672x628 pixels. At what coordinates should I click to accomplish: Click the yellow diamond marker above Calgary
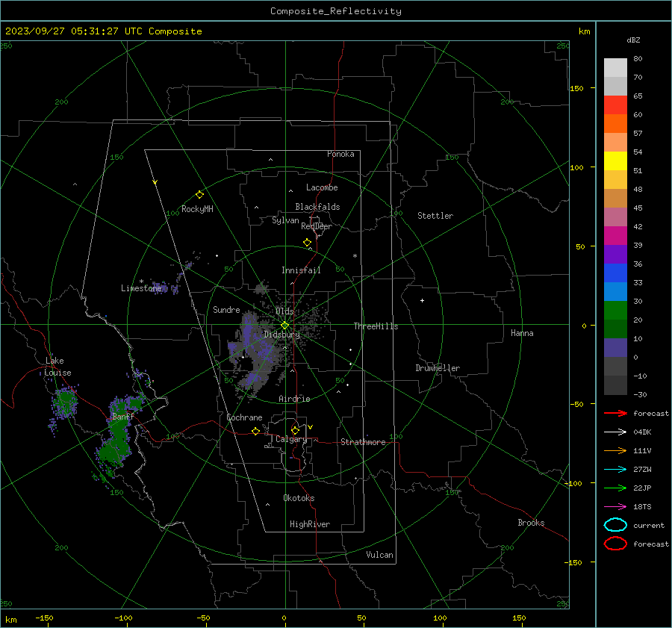click(x=295, y=430)
